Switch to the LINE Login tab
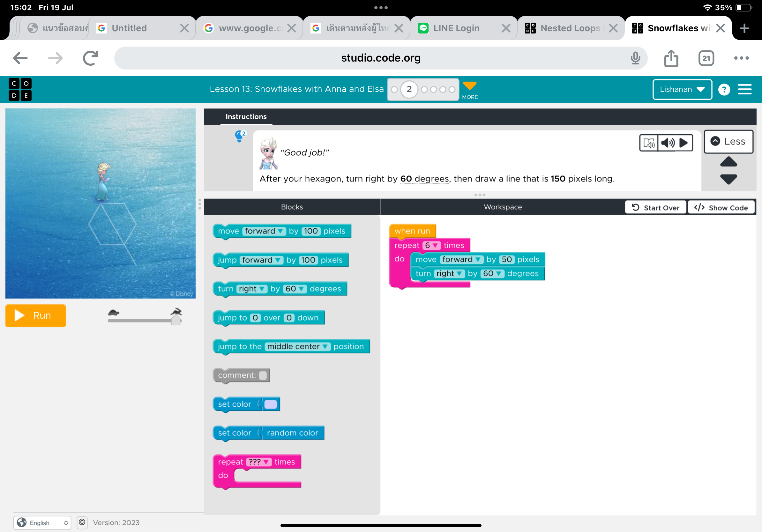 [456, 28]
